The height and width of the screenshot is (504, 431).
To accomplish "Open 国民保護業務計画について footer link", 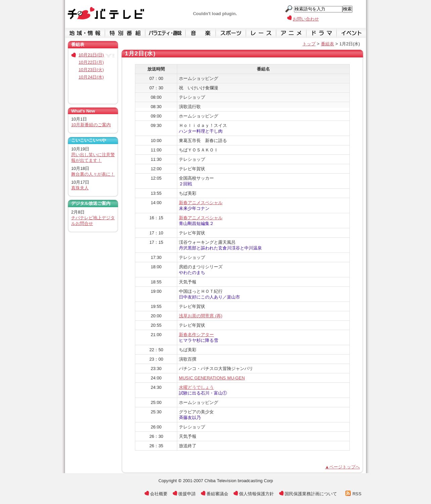I will tap(311, 494).
